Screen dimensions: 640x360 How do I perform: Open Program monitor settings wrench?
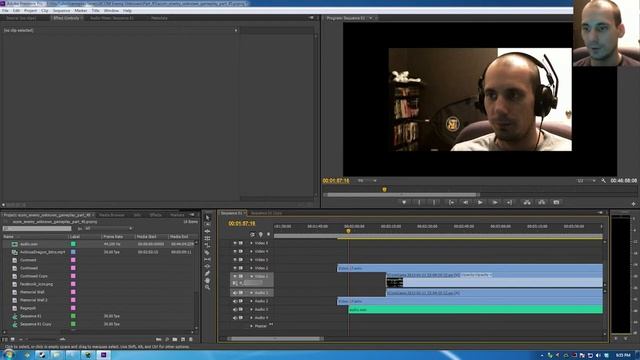click(603, 180)
